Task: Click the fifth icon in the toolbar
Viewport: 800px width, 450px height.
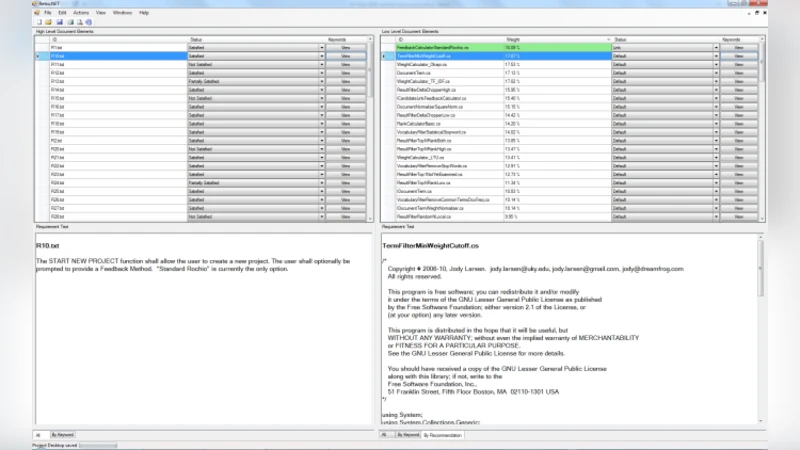Action: pyautogui.click(x=79, y=21)
